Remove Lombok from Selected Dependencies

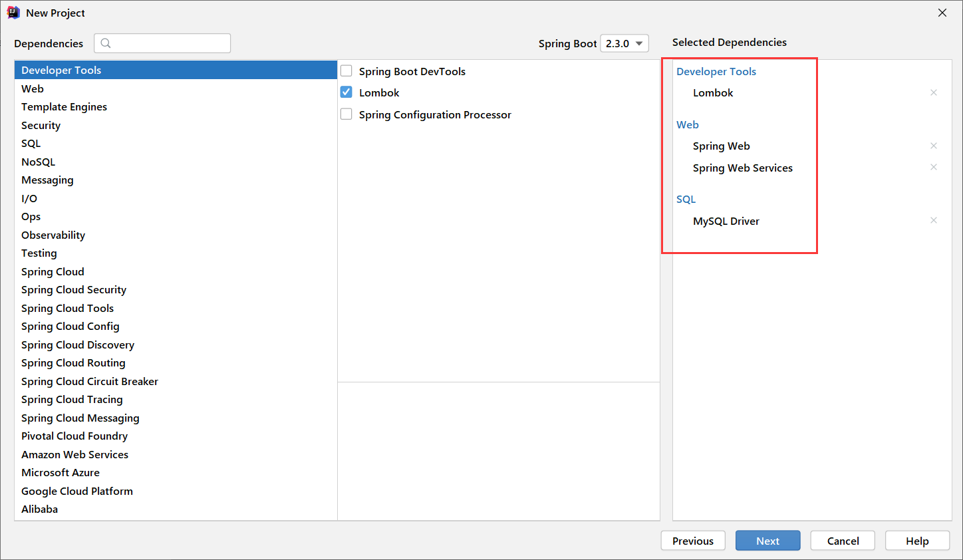(x=934, y=92)
